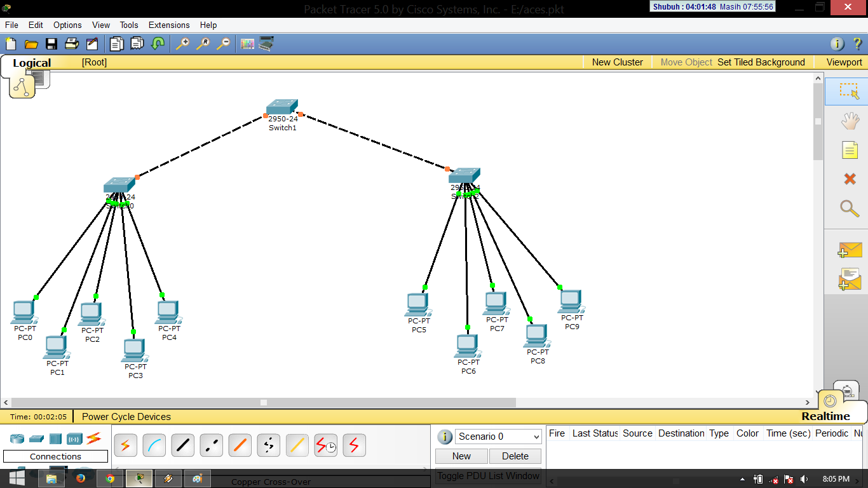
Task: Pick the Serial DTE red cable
Action: [354, 445]
